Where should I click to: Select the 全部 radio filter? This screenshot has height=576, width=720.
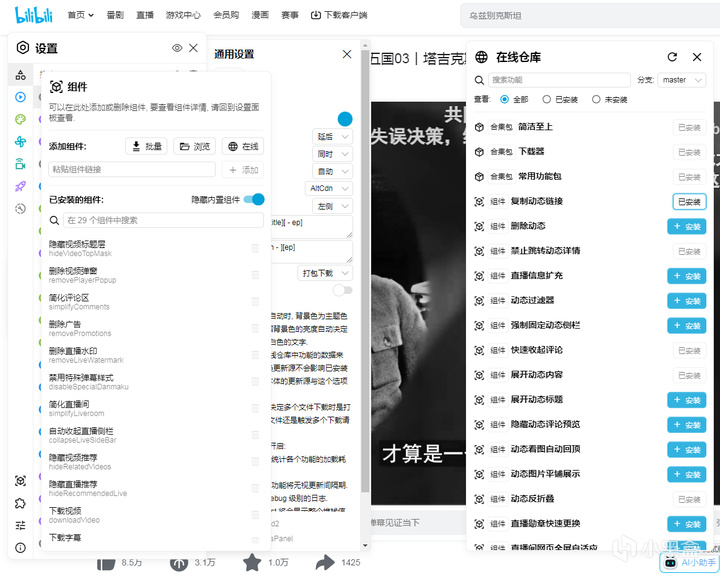pyautogui.click(x=504, y=99)
